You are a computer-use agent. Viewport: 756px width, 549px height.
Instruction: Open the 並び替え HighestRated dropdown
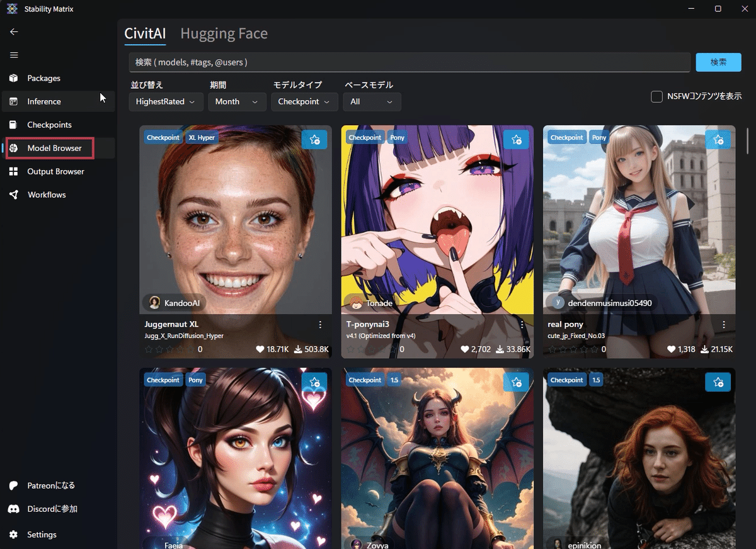(x=166, y=101)
